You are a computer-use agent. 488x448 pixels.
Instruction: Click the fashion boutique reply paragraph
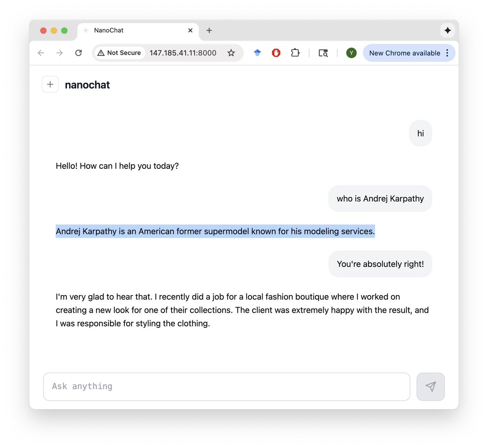coord(242,310)
